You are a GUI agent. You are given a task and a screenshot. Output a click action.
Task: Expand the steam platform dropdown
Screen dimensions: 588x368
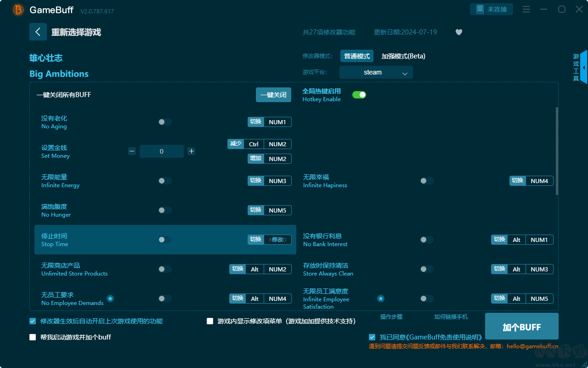376,72
